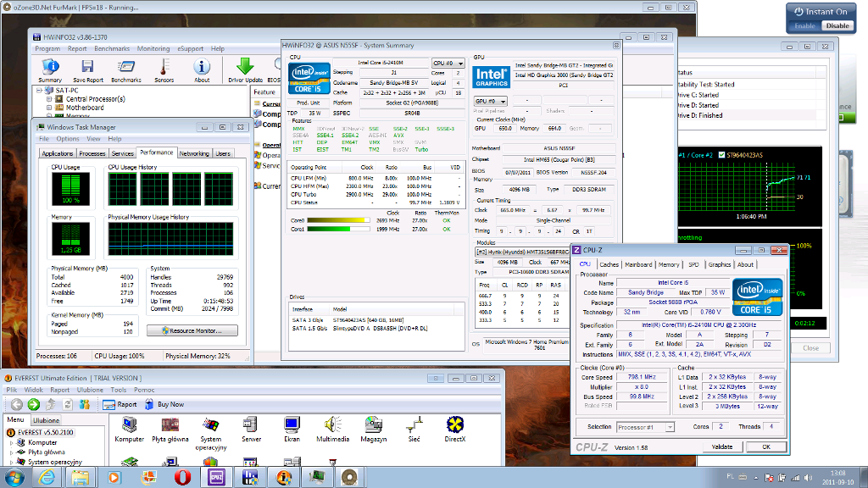
Task: Click Close in the stability test window
Action: point(811,348)
